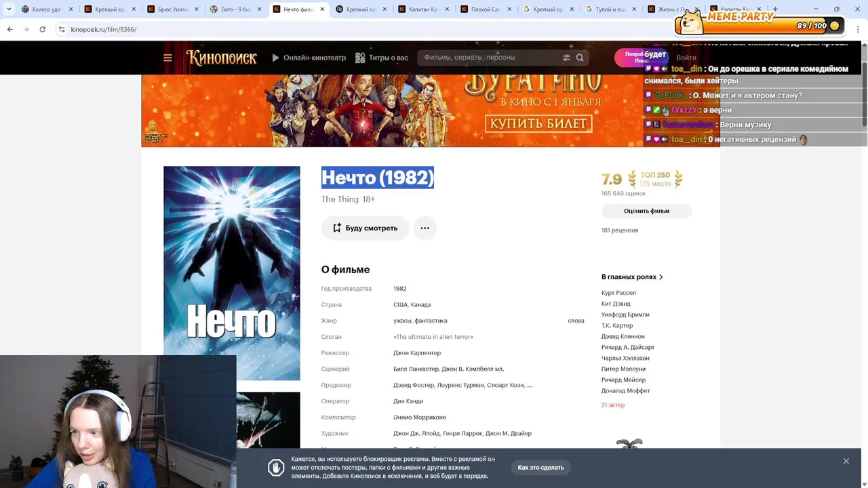Click producer Дэвид Фостер link
868x488 pixels.
pyautogui.click(x=414, y=385)
